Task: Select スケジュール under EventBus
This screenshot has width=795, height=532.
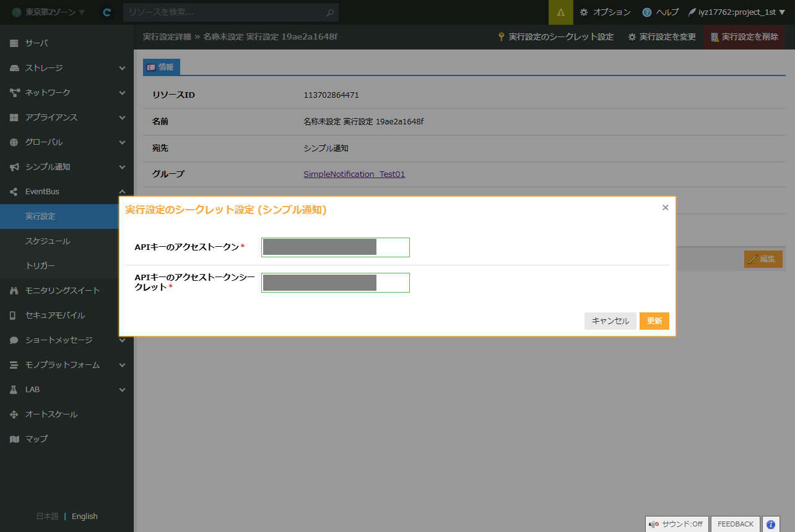Action: click(48, 241)
